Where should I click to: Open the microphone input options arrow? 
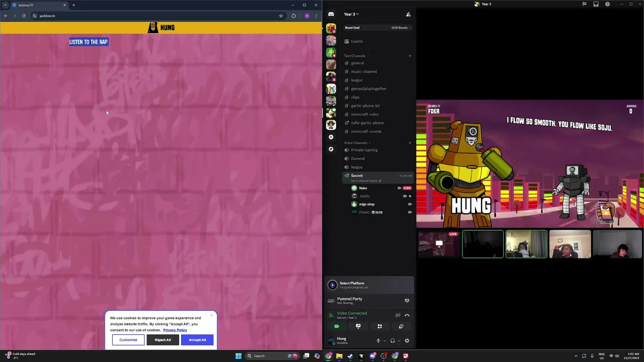click(x=384, y=341)
